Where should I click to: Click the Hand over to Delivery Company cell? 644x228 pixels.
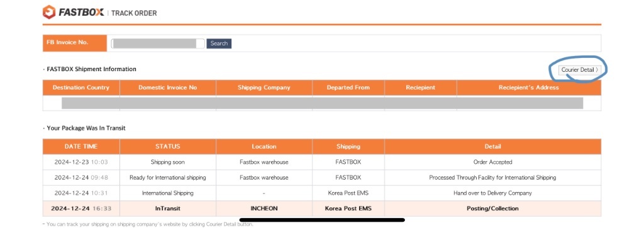[x=492, y=193]
